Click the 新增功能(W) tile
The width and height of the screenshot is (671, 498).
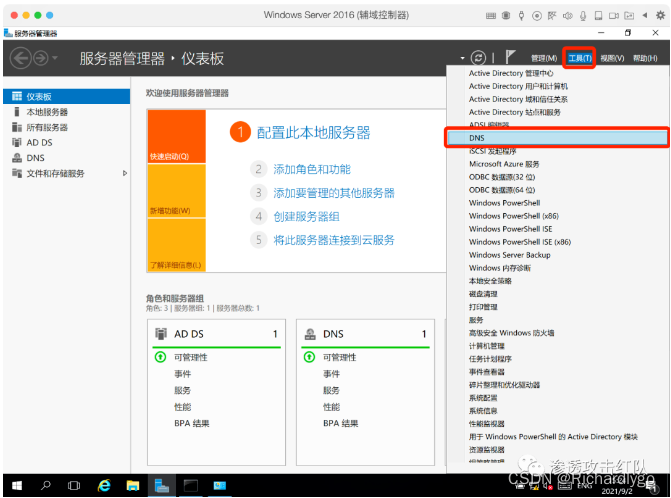[x=177, y=191]
